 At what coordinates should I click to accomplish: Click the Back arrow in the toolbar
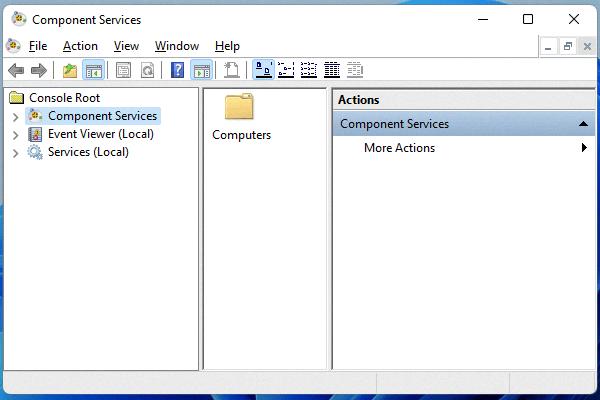click(16, 70)
